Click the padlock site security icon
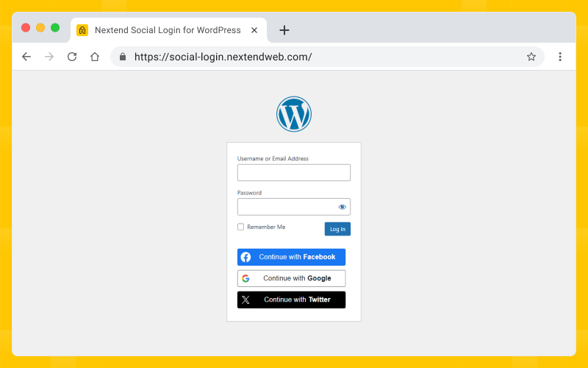 (x=123, y=57)
